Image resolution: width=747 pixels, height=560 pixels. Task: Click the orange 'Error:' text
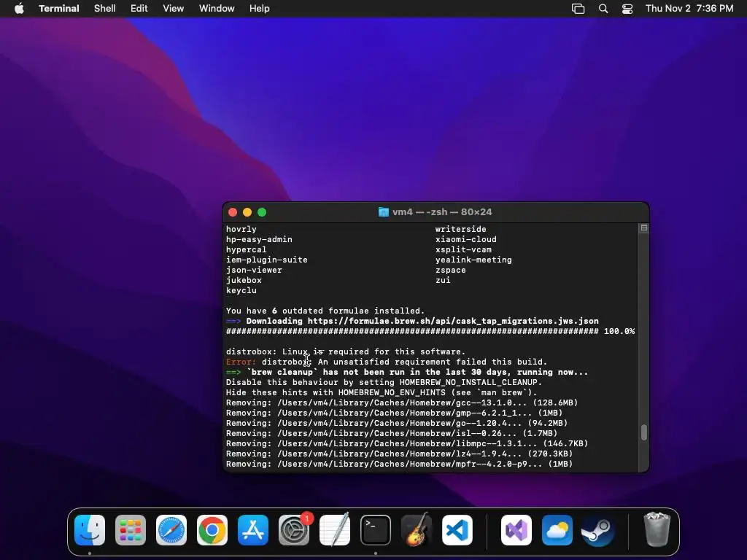pyautogui.click(x=241, y=362)
